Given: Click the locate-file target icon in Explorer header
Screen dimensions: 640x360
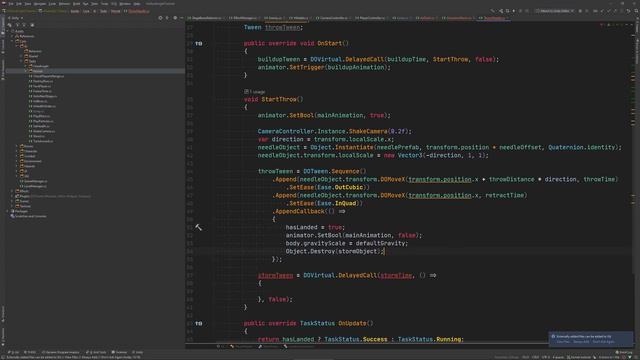Looking at the screenshot, I should (160, 18).
